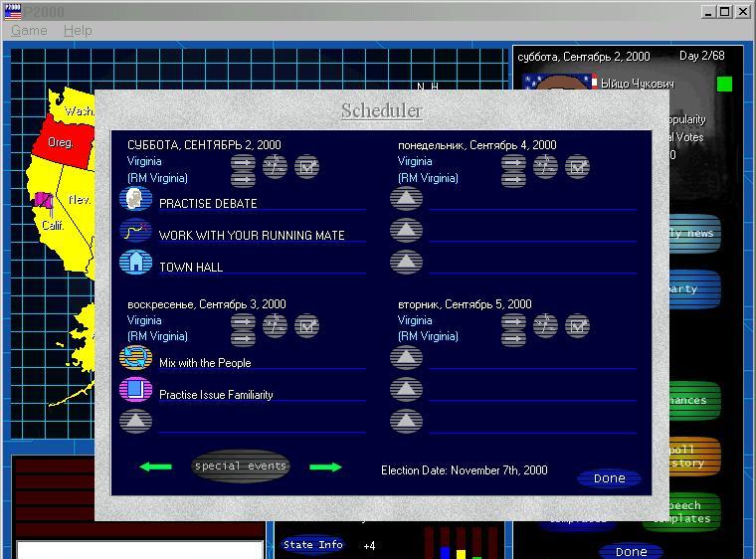This screenshot has height=559, width=756.
Task: Click the slash-symbol icon for September 4
Action: click(545, 166)
